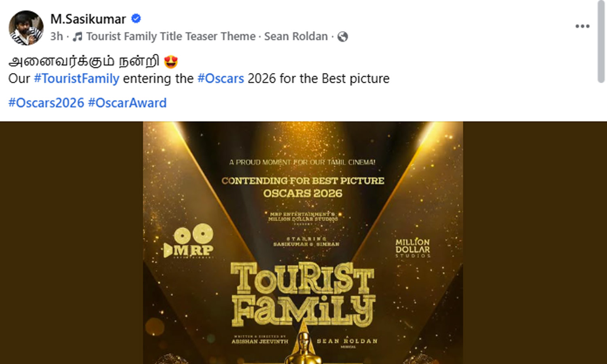
Task: Click the vertical scrollbar thumb
Action: pos(601,41)
